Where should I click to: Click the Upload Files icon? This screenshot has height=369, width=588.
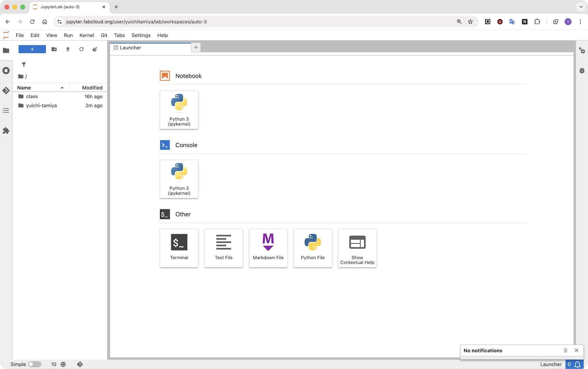(68, 49)
